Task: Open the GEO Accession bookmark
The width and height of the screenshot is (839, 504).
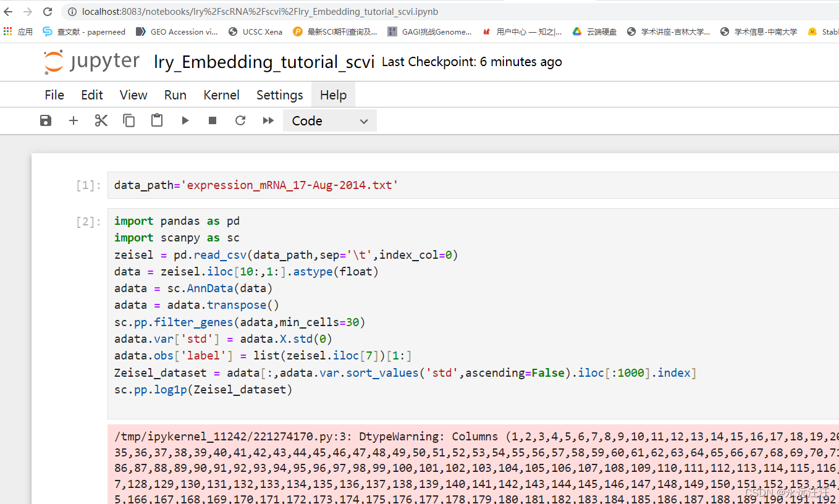Action: coord(177,31)
